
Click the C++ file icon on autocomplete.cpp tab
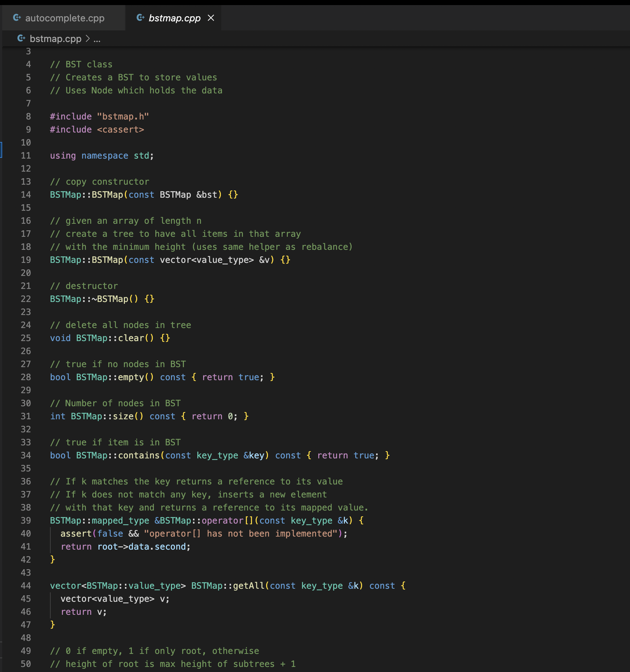17,18
